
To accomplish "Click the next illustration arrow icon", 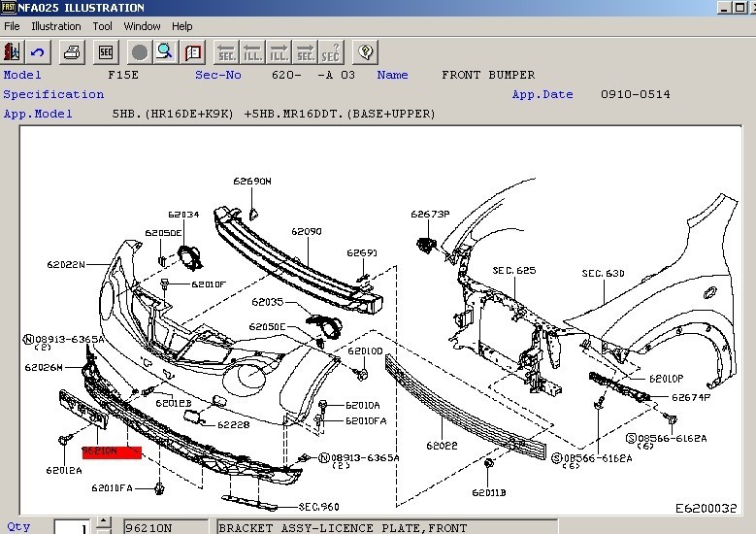I will 279,51.
